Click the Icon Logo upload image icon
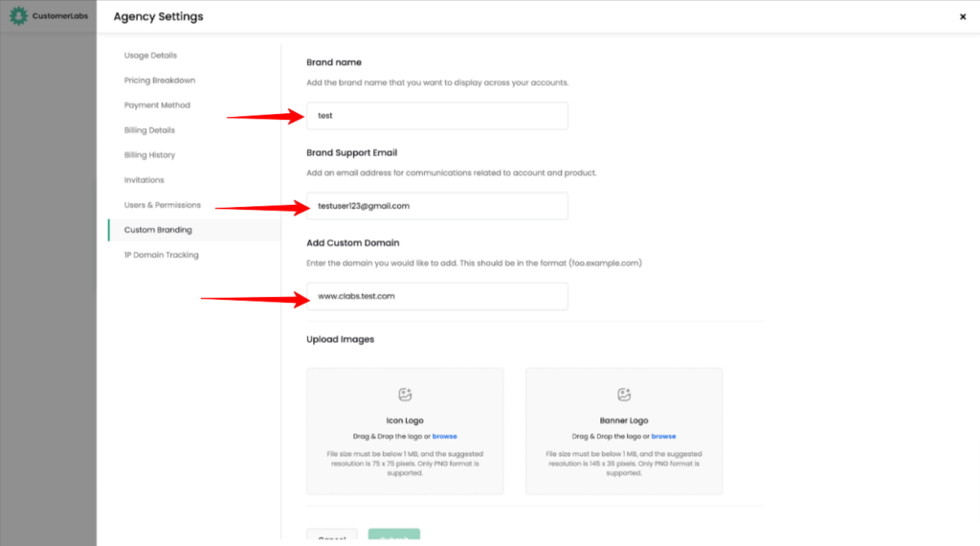 (x=405, y=395)
